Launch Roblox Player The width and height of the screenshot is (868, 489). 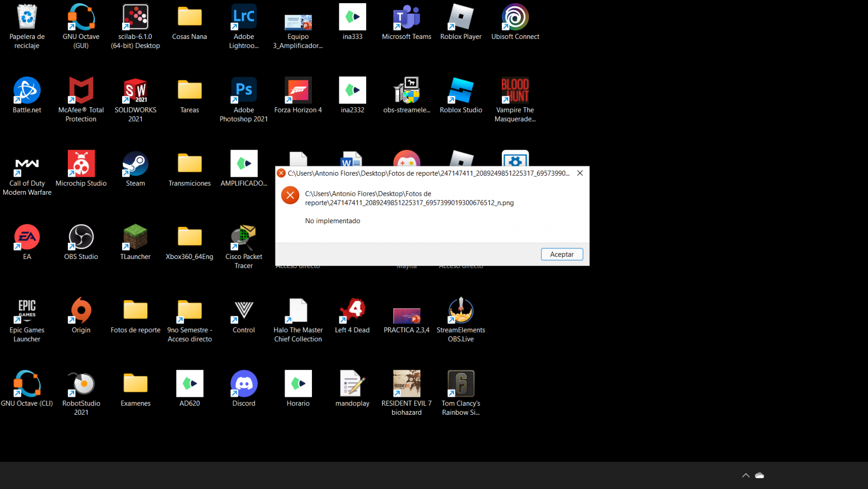pos(461,22)
